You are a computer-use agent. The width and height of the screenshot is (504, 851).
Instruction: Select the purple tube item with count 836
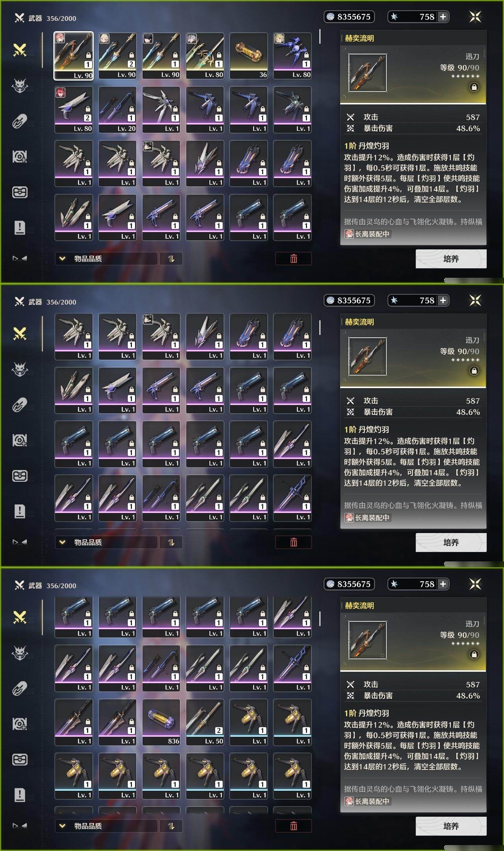pyautogui.click(x=161, y=722)
